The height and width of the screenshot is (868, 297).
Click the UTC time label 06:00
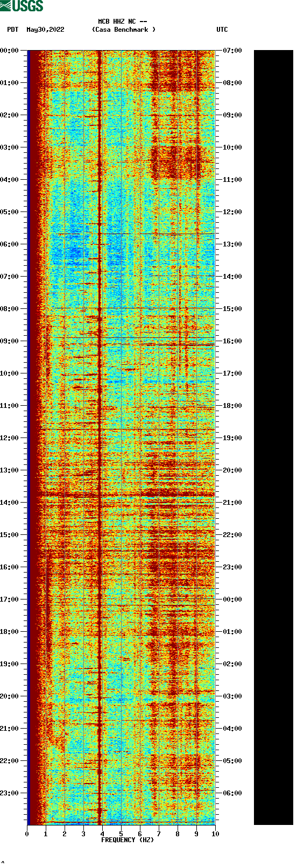pyautogui.click(x=232, y=793)
